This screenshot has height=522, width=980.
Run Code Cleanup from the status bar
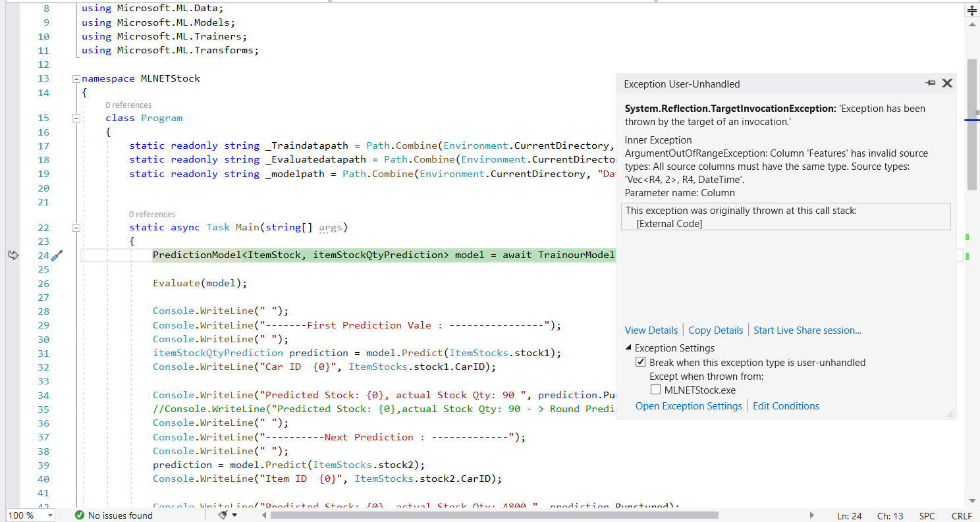pyautogui.click(x=224, y=515)
